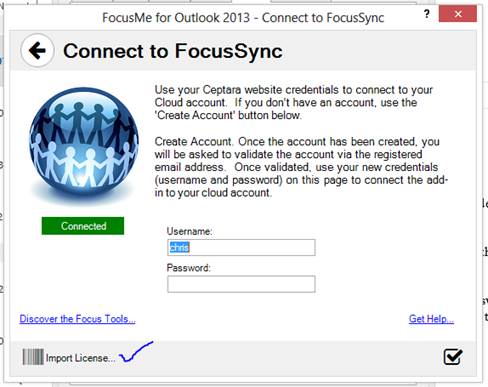Click the Ceptara website credentials paragraph

pyautogui.click(x=293, y=102)
